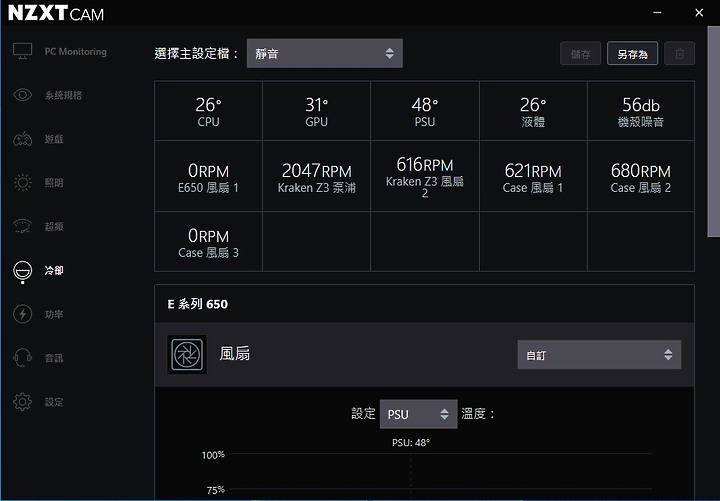Click the vertical scrollbar thumb
Screen dimensions: 720x501
[x=714, y=131]
